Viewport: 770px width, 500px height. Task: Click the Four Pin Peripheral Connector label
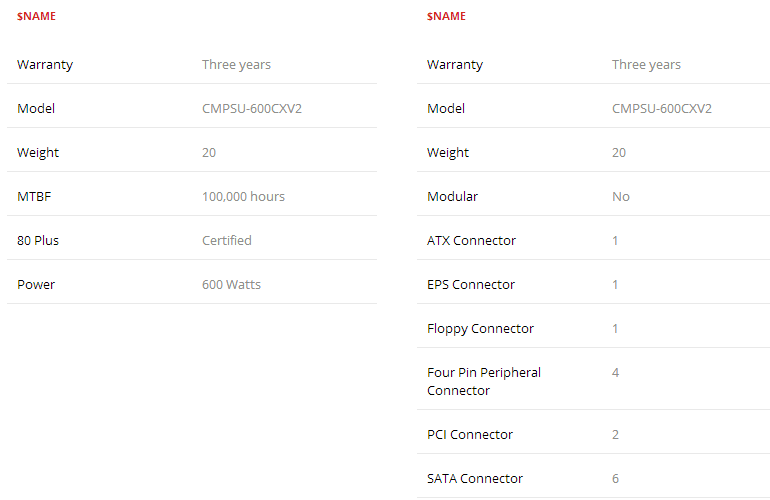pyautogui.click(x=484, y=382)
